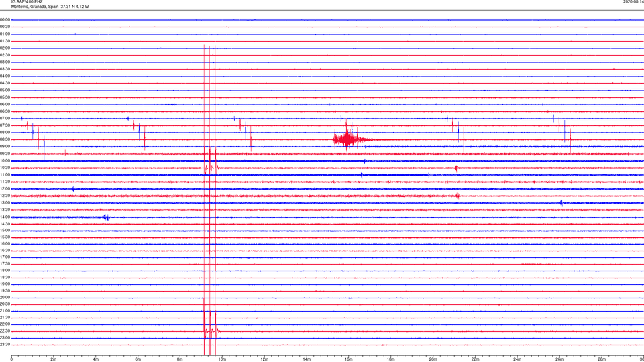Image resolution: width=644 pixels, height=362 pixels.
Task: Click the 21:00 row label
Action: tap(5, 310)
